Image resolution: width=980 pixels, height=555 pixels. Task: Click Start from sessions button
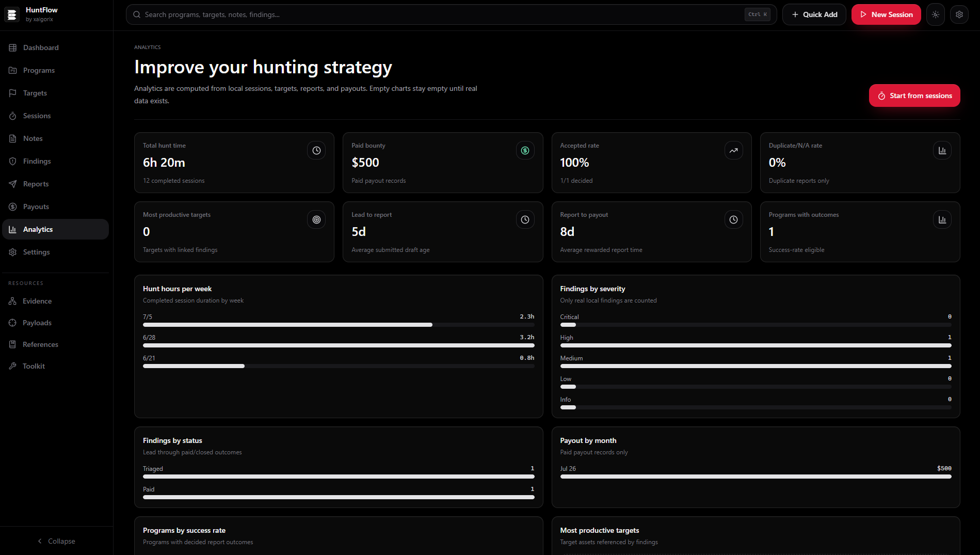[914, 96]
